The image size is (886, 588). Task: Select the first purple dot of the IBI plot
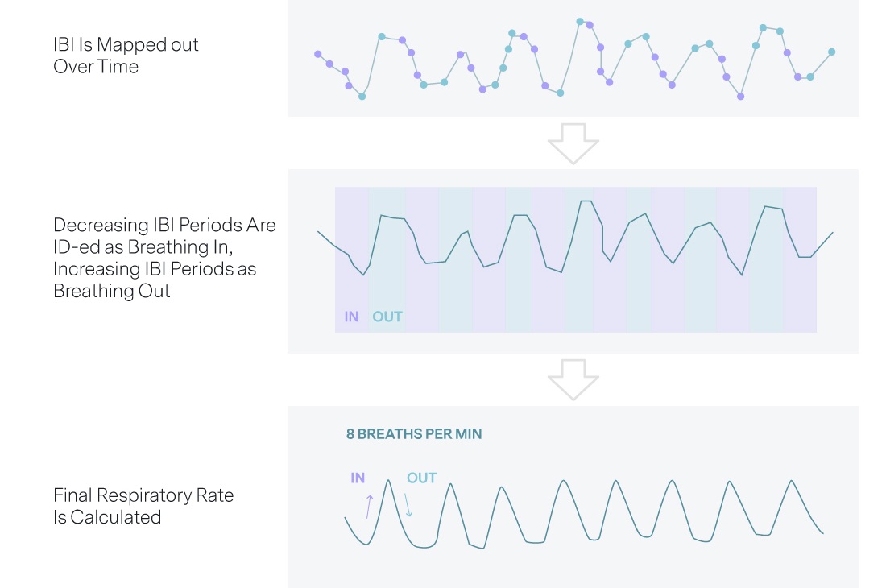coord(317,54)
